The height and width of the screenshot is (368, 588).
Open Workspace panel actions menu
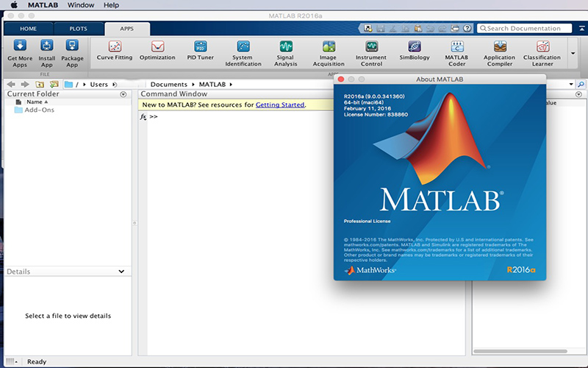(x=578, y=94)
